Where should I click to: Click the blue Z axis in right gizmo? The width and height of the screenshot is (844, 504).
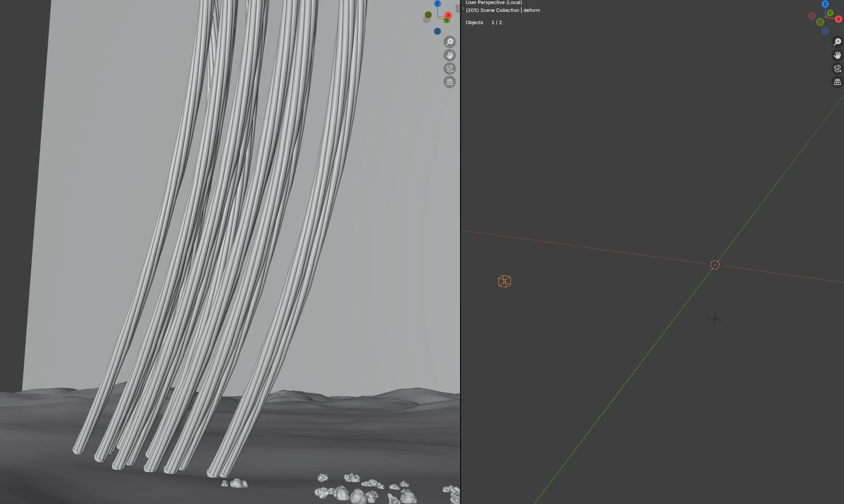pyautogui.click(x=825, y=4)
